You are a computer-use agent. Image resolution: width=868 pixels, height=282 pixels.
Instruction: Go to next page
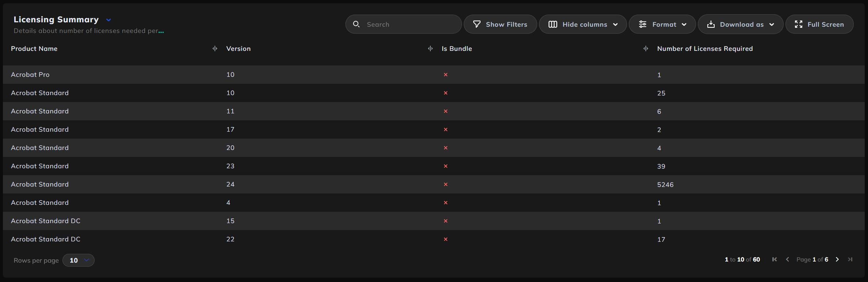(837, 259)
